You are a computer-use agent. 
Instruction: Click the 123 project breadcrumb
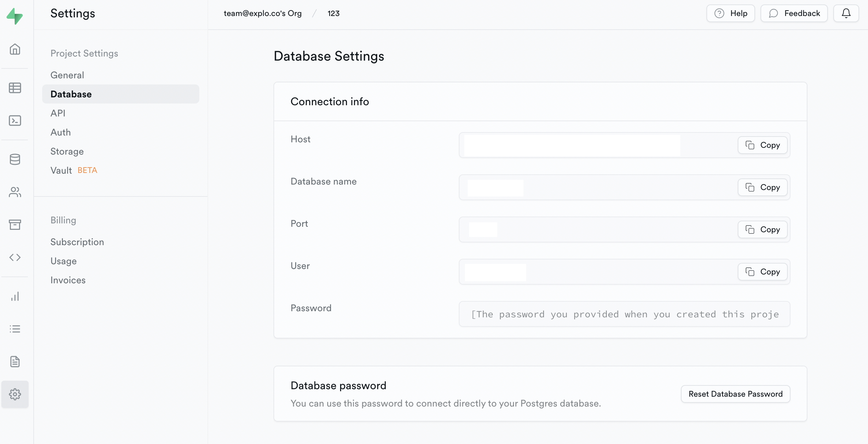(333, 13)
